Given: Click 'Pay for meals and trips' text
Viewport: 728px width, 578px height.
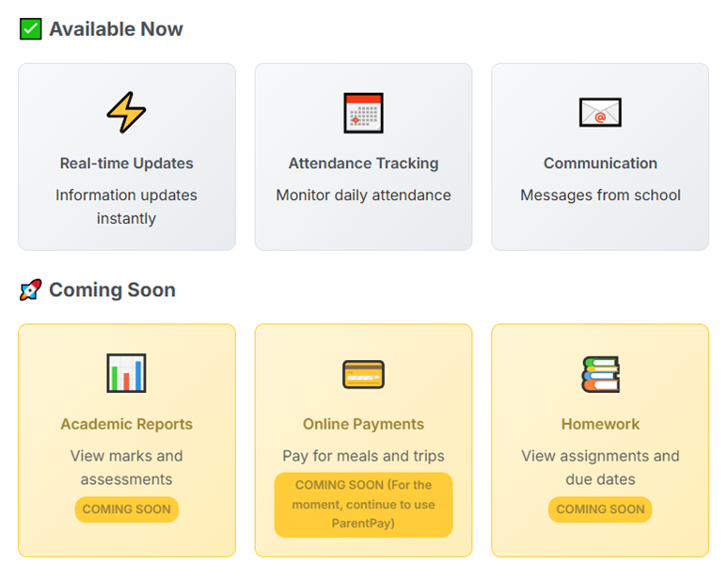Looking at the screenshot, I should pos(363,456).
